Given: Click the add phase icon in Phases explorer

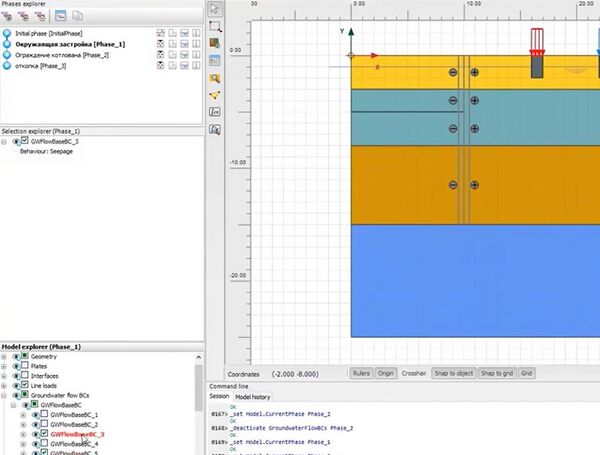Looking at the screenshot, I should (x=9, y=17).
